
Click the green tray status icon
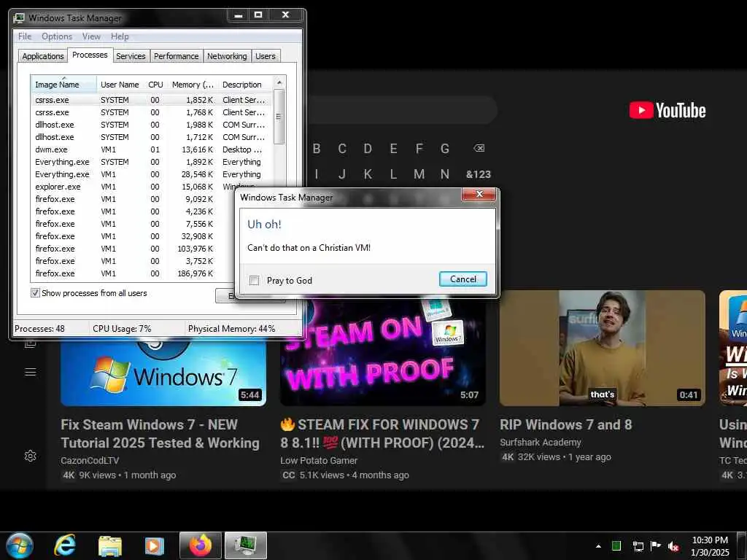616,545
